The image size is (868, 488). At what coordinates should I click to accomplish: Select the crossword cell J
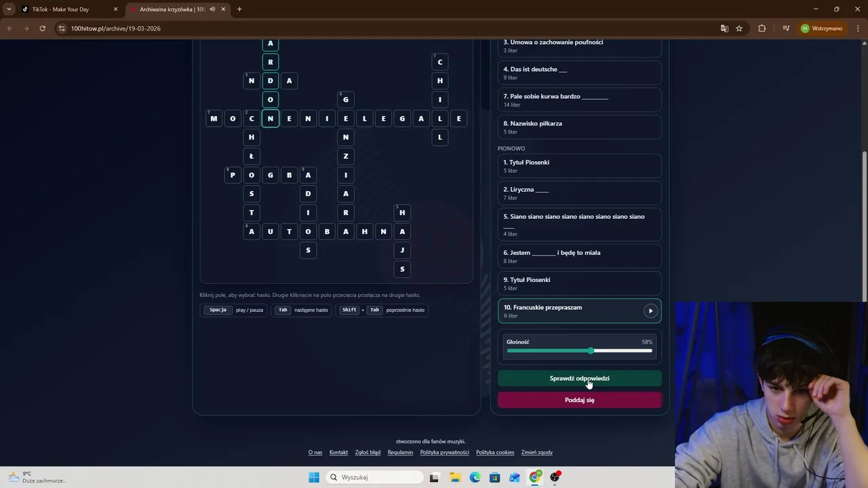(x=402, y=250)
